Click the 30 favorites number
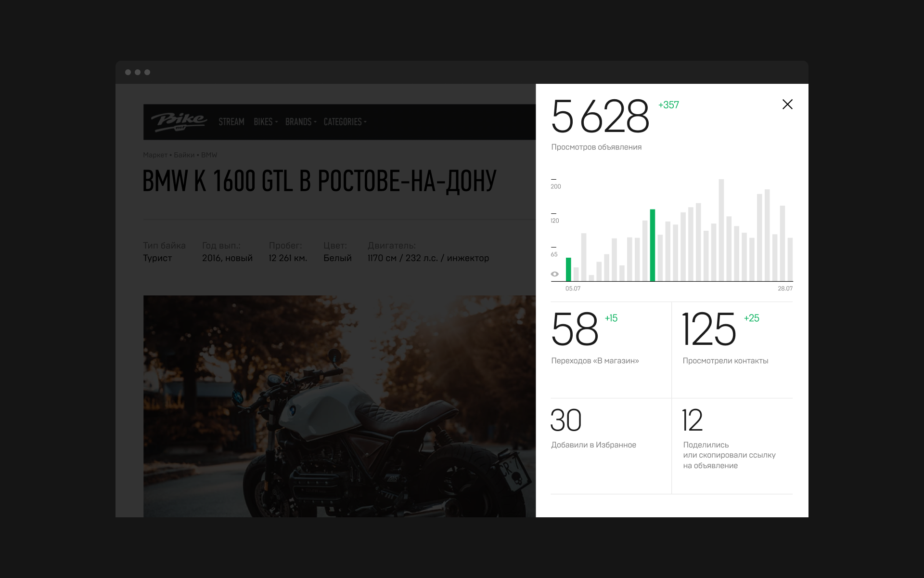This screenshot has height=578, width=924. [566, 420]
